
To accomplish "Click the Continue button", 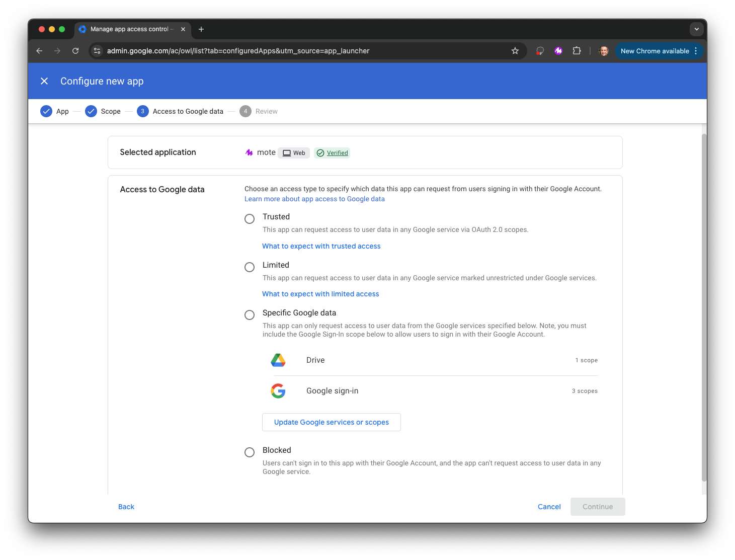I will (x=598, y=507).
